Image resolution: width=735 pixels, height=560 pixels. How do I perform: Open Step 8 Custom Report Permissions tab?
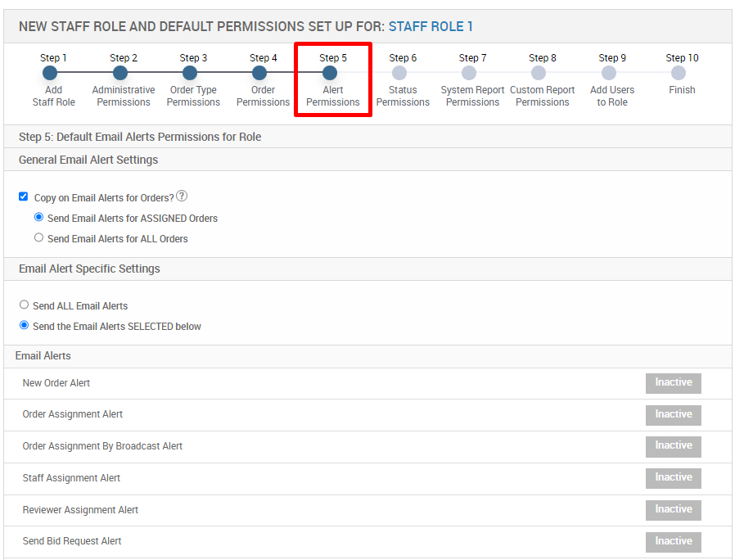point(539,74)
